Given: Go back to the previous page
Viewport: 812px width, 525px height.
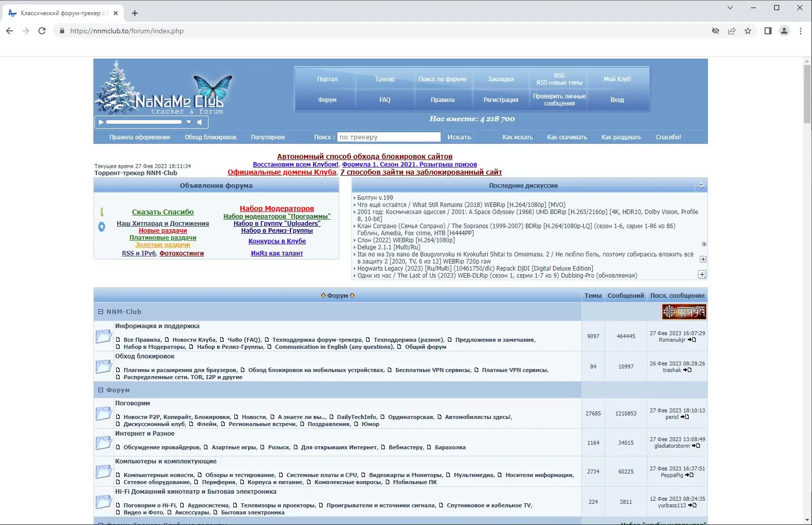Looking at the screenshot, I should pos(10,31).
